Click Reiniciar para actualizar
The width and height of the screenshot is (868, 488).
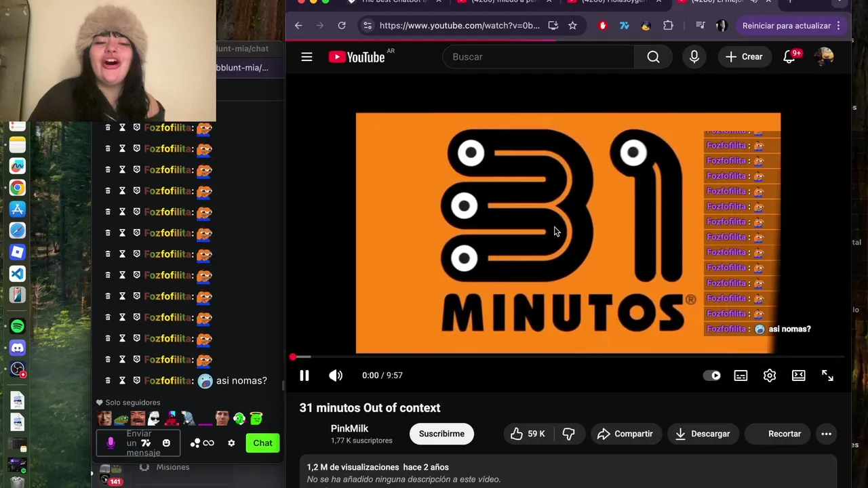click(786, 26)
